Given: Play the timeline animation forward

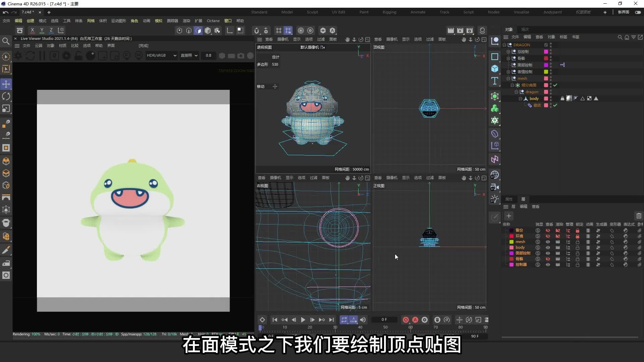Looking at the screenshot, I should click(303, 320).
